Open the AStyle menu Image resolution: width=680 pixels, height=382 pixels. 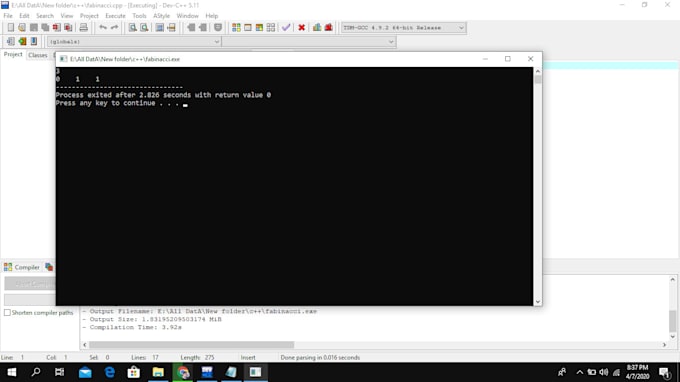(x=161, y=16)
